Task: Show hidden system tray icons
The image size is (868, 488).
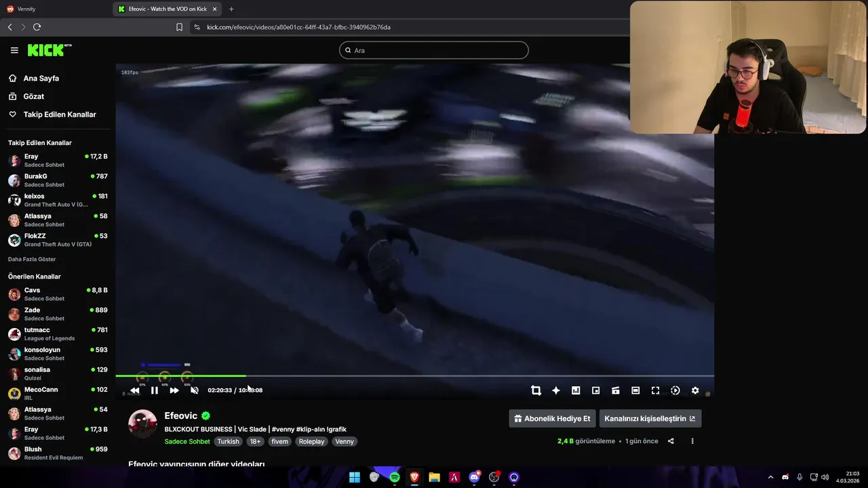Action: [770, 477]
